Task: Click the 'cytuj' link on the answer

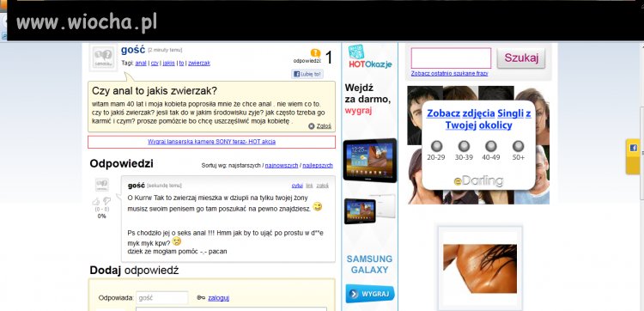Action: (x=297, y=186)
